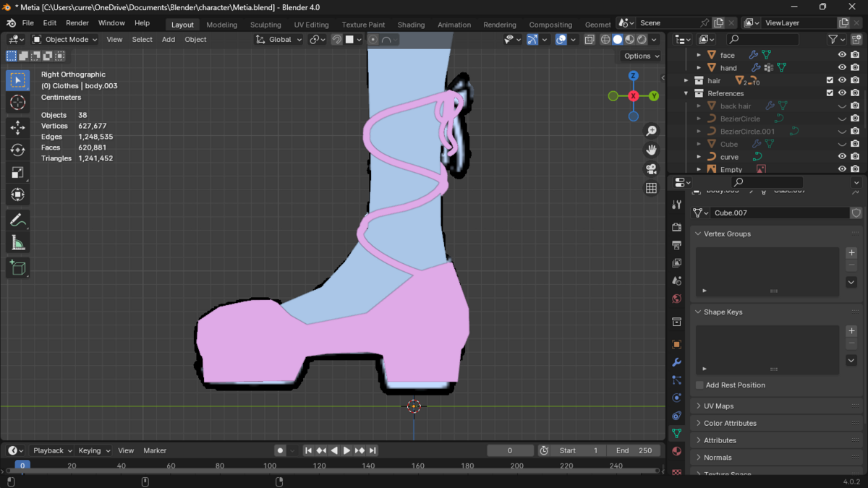Viewport: 868px width, 488px height.
Task: Pick the Measure tool
Action: (x=18, y=242)
